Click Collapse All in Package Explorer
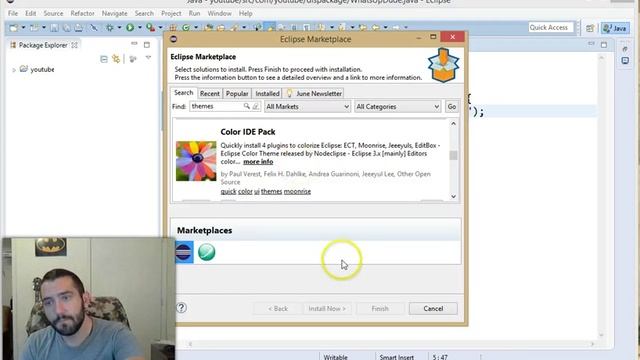This screenshot has height=360, width=640. click(104, 59)
